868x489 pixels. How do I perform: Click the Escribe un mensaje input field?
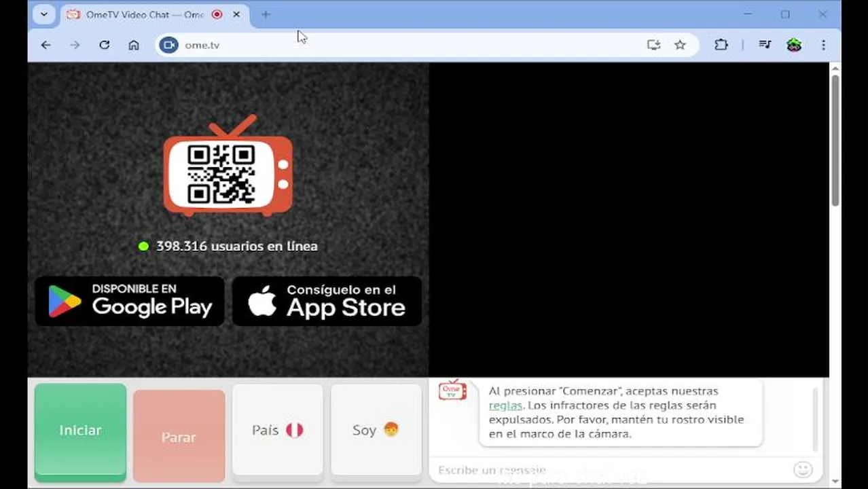click(611, 470)
